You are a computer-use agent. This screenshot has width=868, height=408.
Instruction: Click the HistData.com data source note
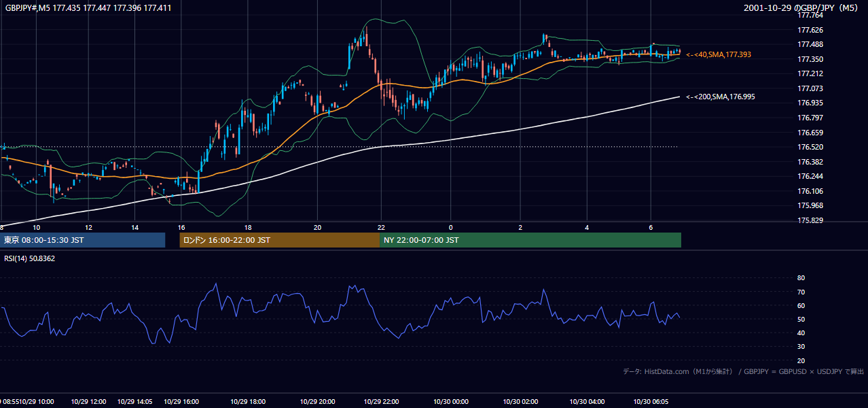tap(743, 371)
